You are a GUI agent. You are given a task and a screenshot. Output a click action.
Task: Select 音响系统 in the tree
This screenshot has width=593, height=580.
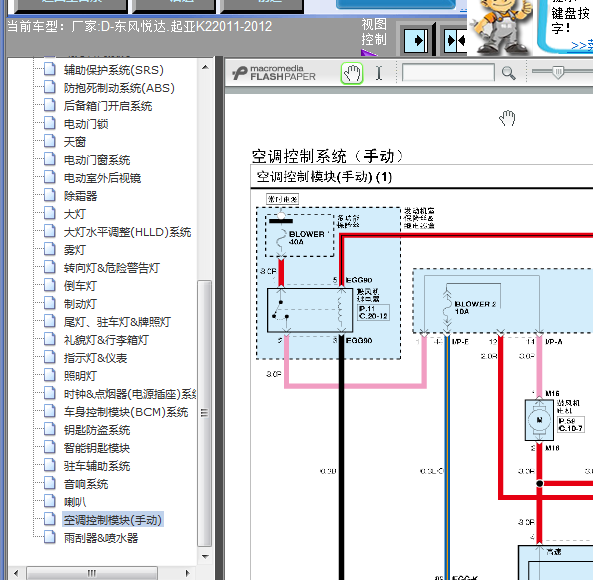click(x=86, y=484)
